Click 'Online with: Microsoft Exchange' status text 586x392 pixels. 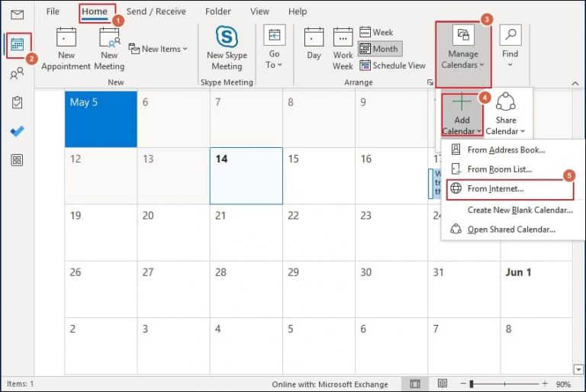point(330,384)
